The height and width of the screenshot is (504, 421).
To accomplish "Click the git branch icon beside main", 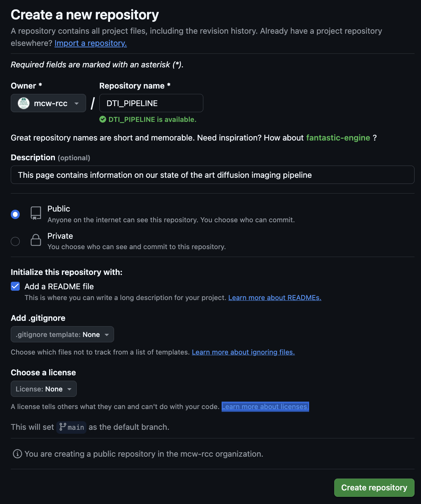I will (x=63, y=427).
